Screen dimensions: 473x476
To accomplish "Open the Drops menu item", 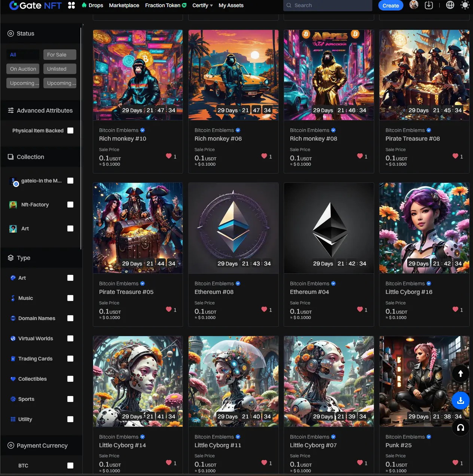I will (x=92, y=5).
